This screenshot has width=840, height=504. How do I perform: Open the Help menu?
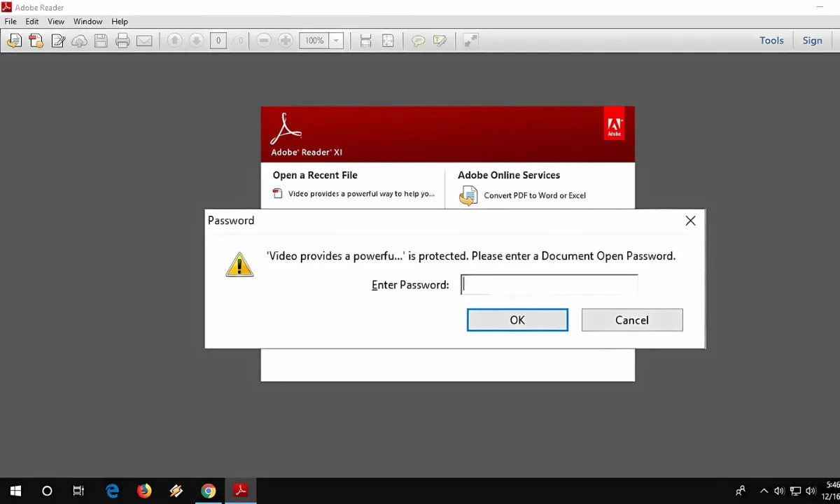pyautogui.click(x=120, y=22)
